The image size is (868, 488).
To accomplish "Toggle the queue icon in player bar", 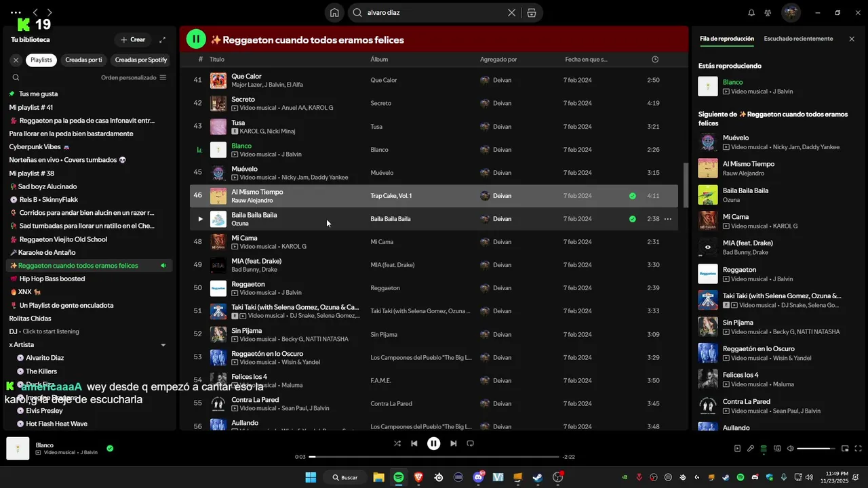I will click(764, 448).
